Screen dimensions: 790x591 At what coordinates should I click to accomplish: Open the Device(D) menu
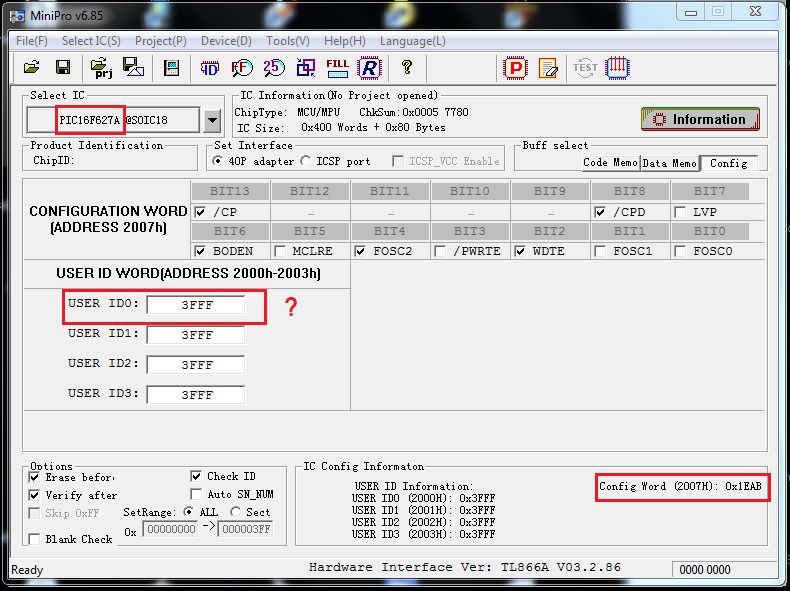pos(226,41)
